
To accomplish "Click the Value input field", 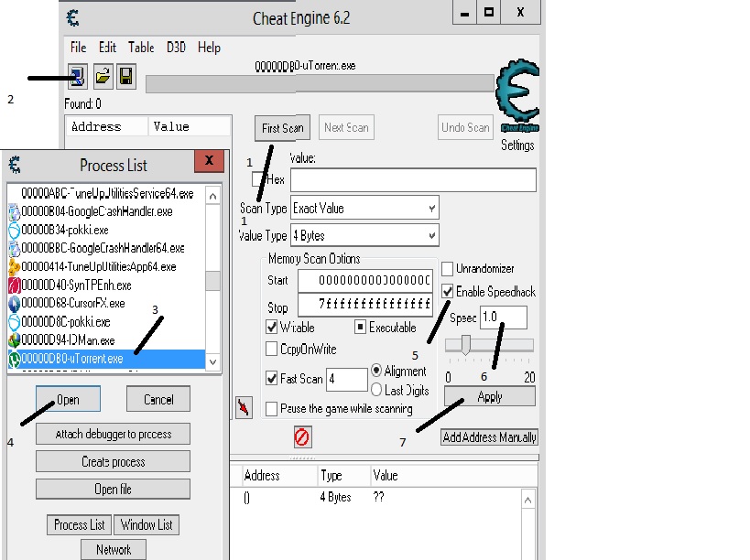I will tap(413, 179).
